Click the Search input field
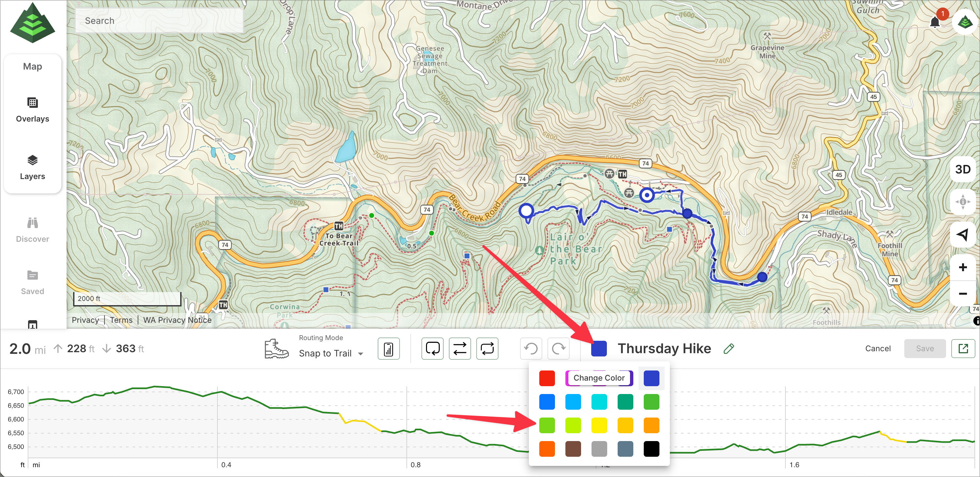Viewport: 980px width, 477px height. pos(159,21)
